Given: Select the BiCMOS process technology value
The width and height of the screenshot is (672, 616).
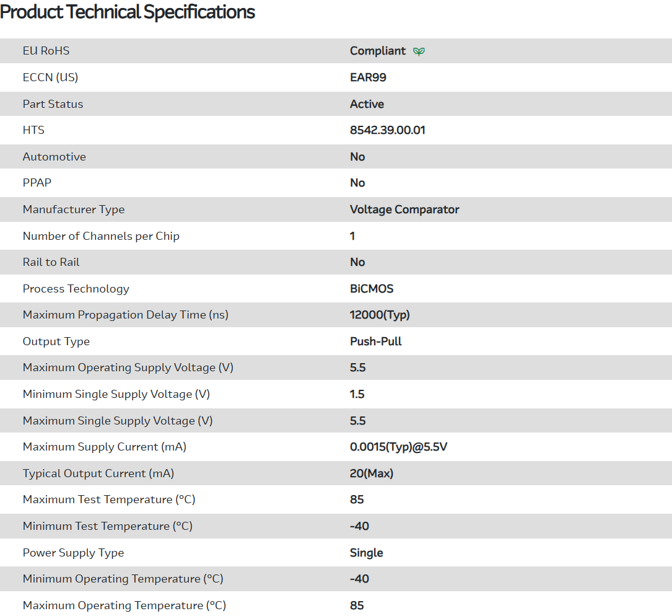Looking at the screenshot, I should point(372,289).
